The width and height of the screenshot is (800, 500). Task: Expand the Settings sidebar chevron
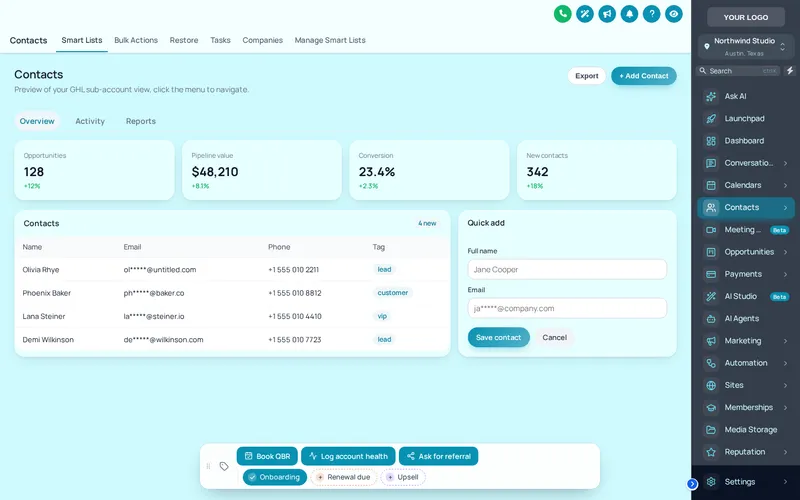point(785,482)
